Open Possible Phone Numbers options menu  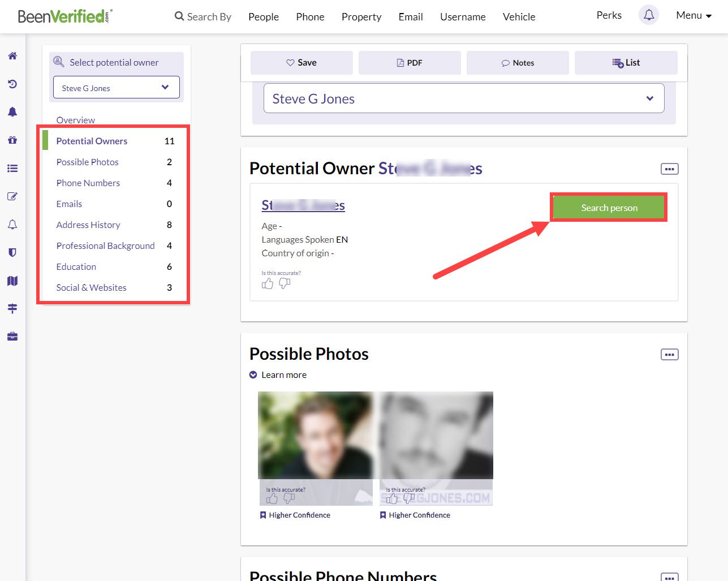[670, 577]
